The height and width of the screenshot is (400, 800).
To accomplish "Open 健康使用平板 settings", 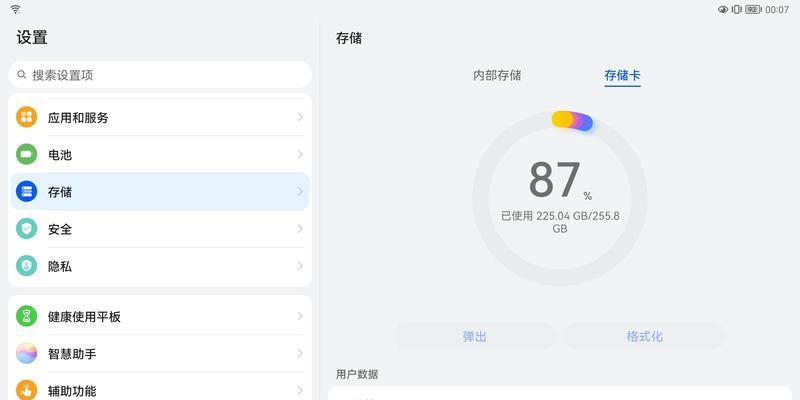I will 160,316.
